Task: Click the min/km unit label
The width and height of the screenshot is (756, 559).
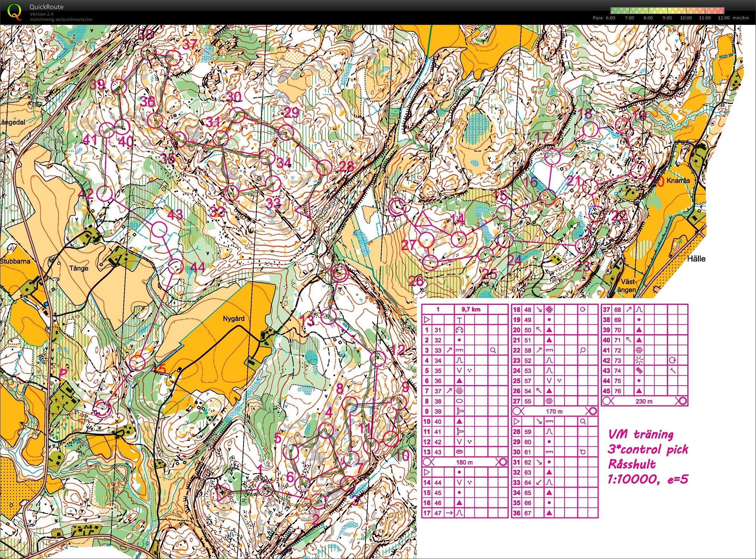Action: pos(741,18)
